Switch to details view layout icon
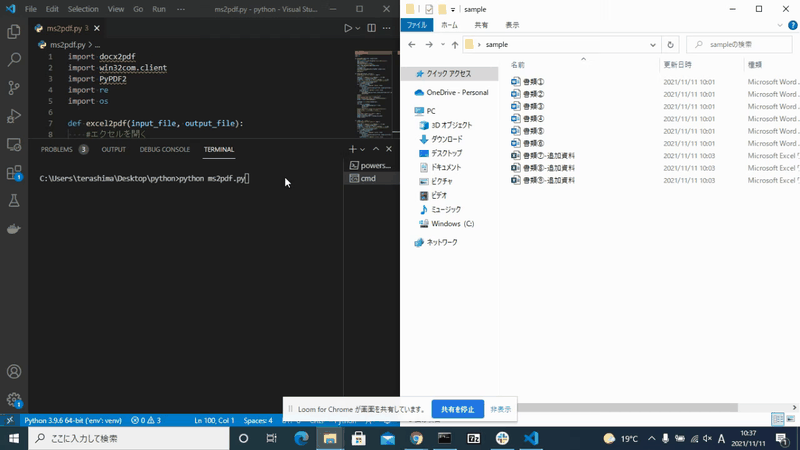This screenshot has height=450, width=800. point(778,419)
